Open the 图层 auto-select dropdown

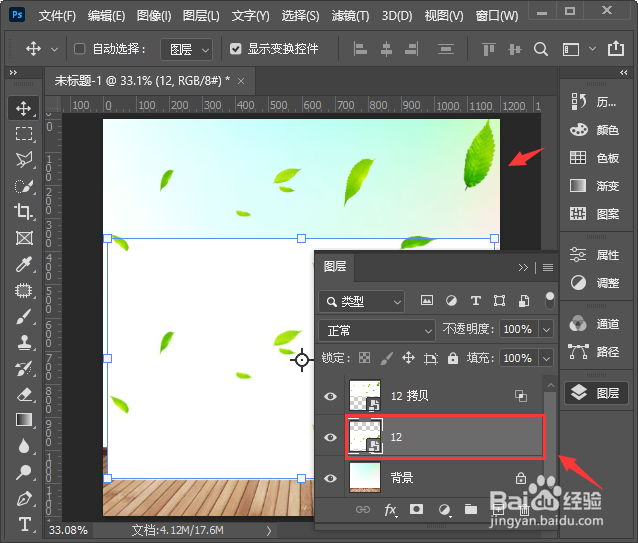pyautogui.click(x=186, y=50)
